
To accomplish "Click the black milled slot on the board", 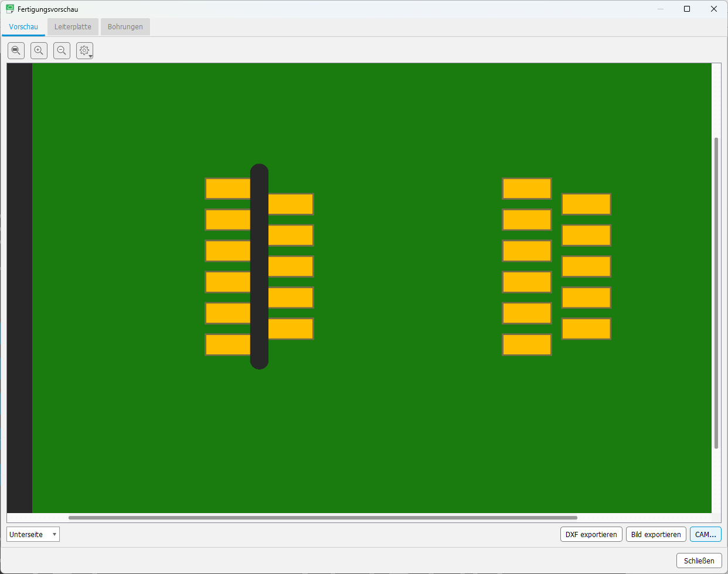I will (259, 266).
